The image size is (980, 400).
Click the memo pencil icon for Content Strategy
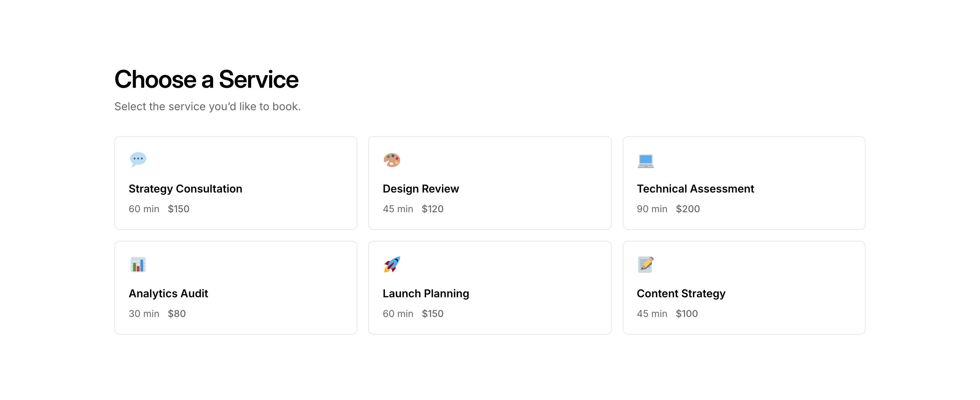click(x=646, y=265)
